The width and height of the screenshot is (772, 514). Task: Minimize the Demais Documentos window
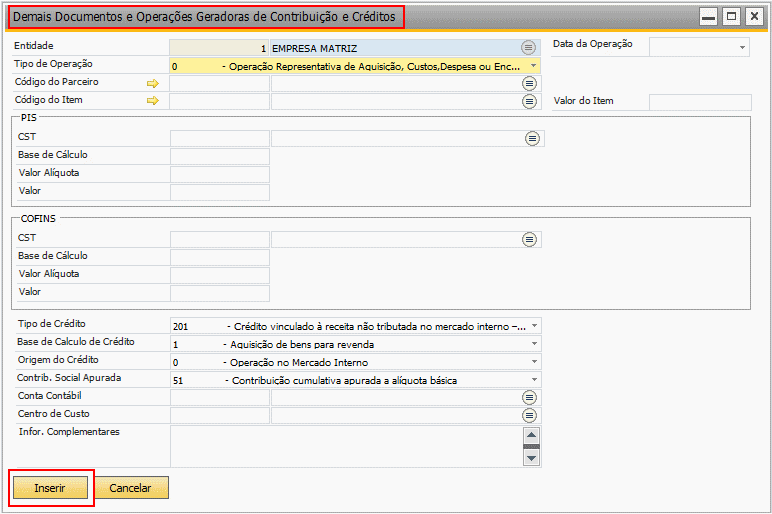click(708, 17)
